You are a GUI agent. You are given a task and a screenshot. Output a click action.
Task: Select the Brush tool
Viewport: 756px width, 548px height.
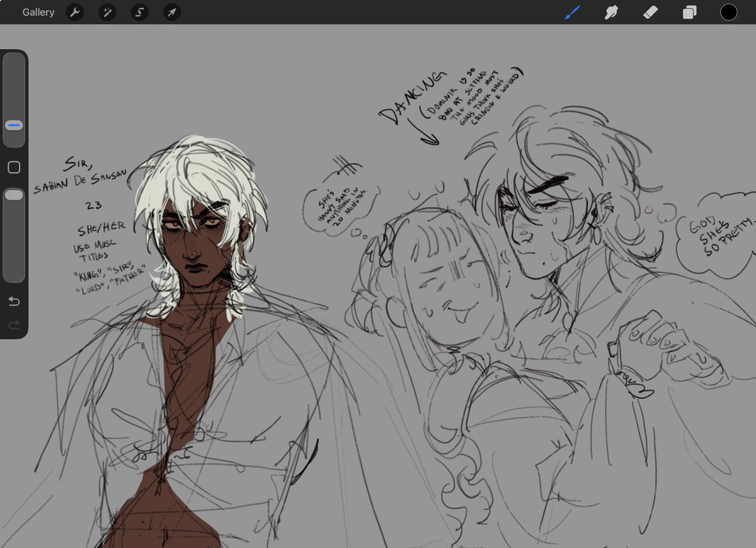[572, 12]
